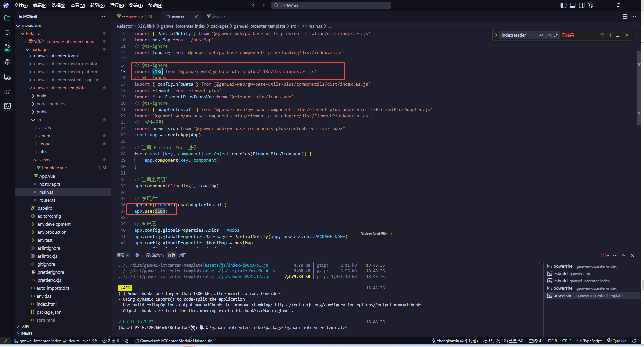Click the sync changes icon in status bar
The width and height of the screenshot is (644, 347).
click(95, 341)
